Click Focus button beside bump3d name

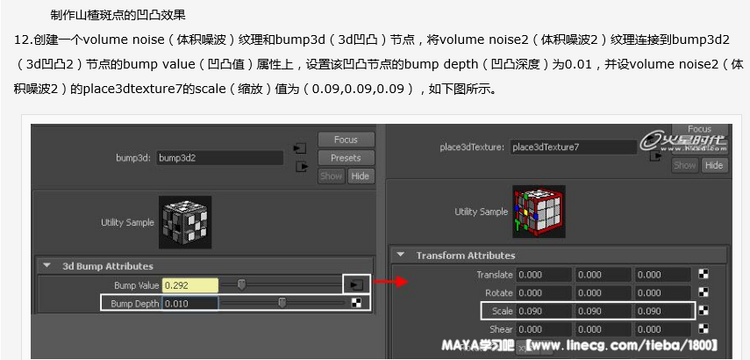point(346,140)
